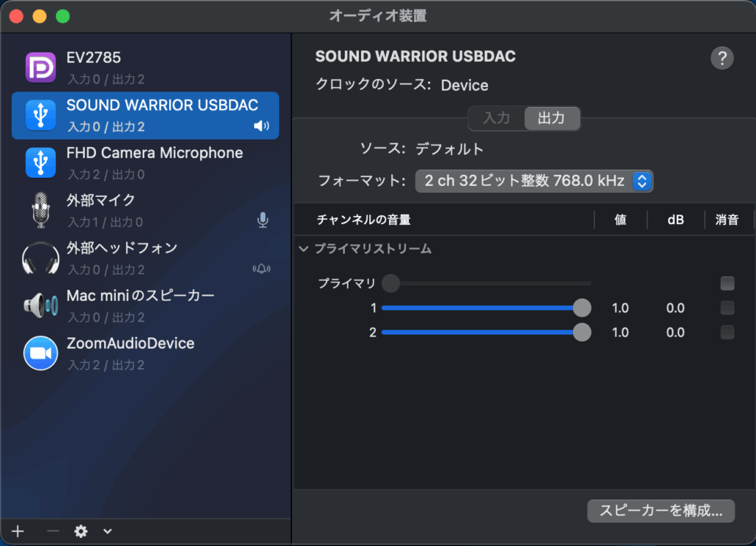Switch to the 出力 tab
The width and height of the screenshot is (756, 546).
point(551,118)
